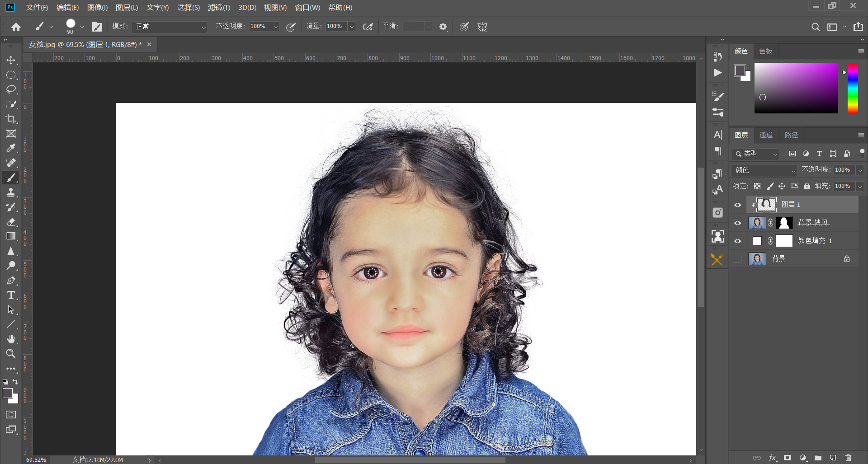
Task: Select the Line tool
Action: click(x=11, y=324)
